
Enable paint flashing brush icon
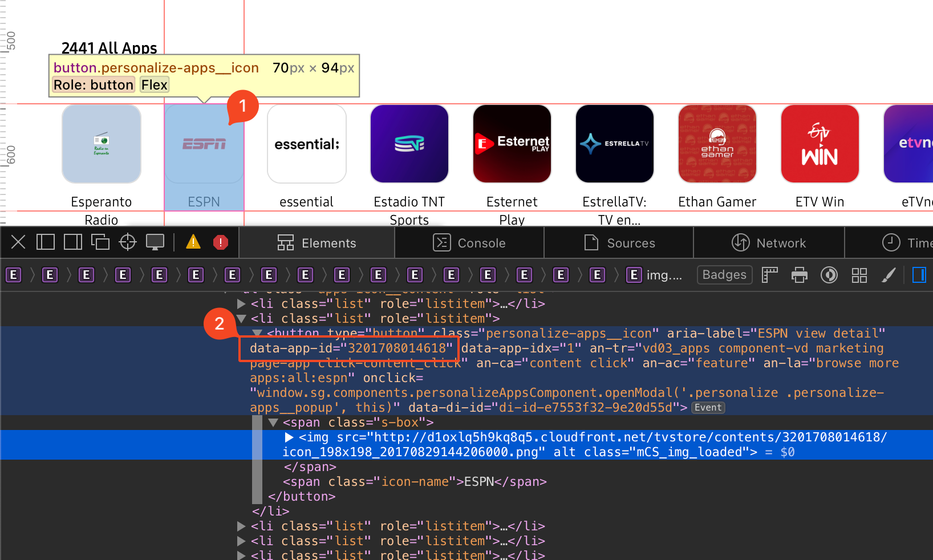[x=889, y=275]
